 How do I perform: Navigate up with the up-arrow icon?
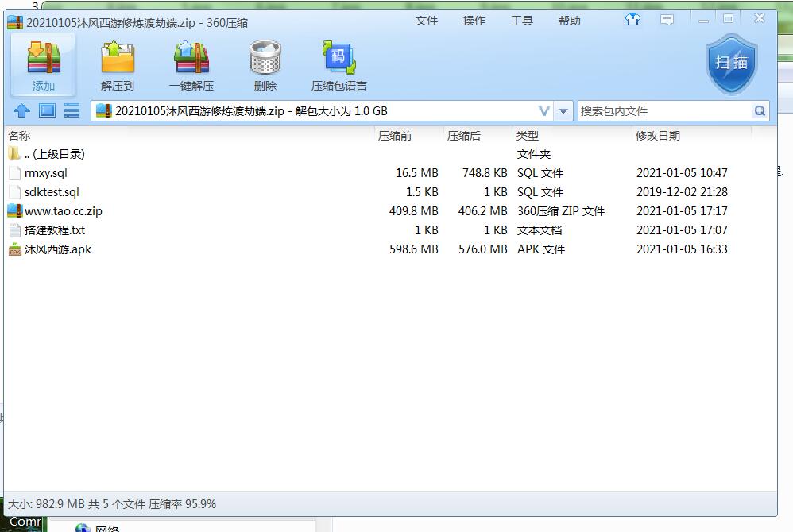[22, 110]
